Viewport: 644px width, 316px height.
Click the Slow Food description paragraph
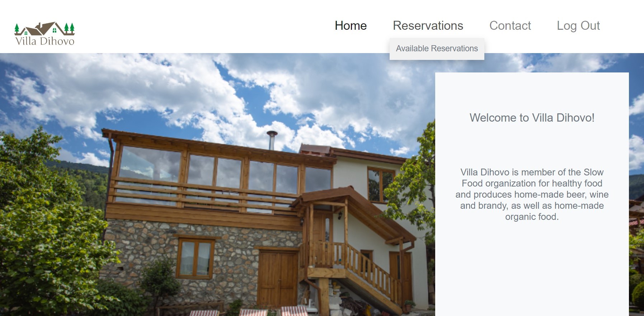tap(532, 194)
